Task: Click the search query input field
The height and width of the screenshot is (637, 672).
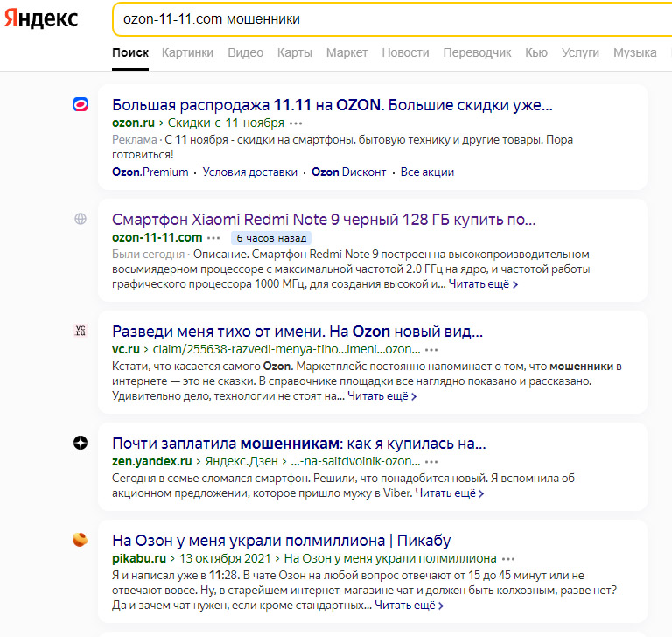Action: coord(392,19)
